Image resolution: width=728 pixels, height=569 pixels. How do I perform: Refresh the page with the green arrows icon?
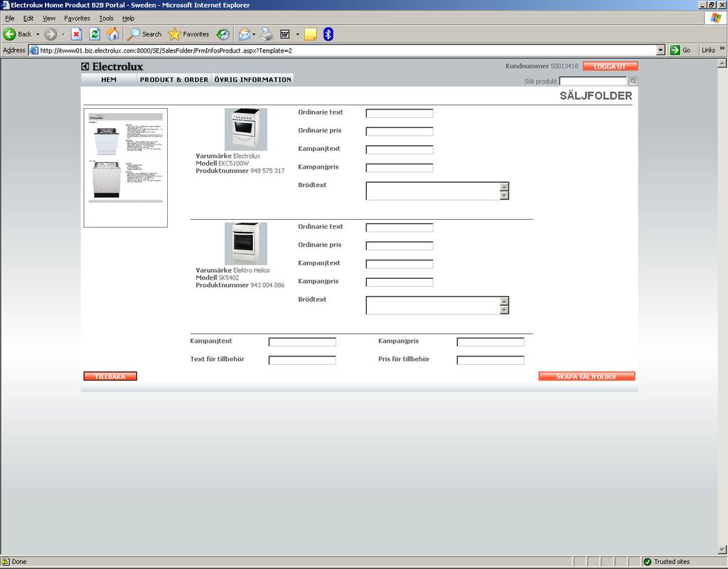tap(95, 34)
